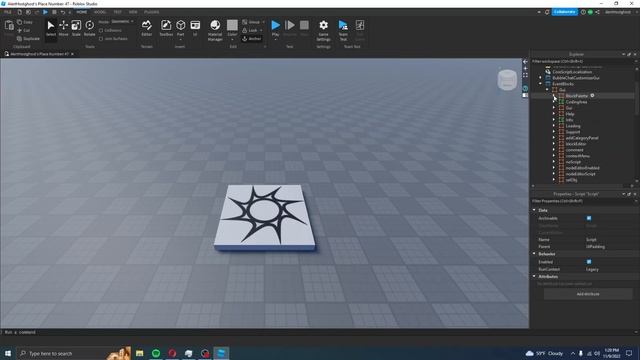Click the quick-access play icon in title toolbar
Image resolution: width=640 pixels, height=360 pixels.
(45, 12)
